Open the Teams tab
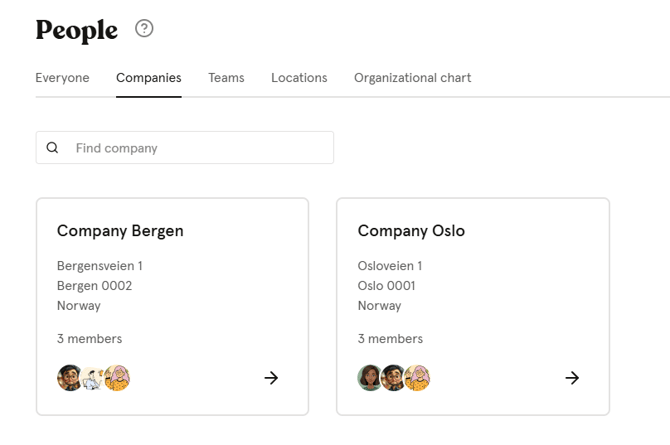The image size is (670, 445). pyautogui.click(x=226, y=78)
